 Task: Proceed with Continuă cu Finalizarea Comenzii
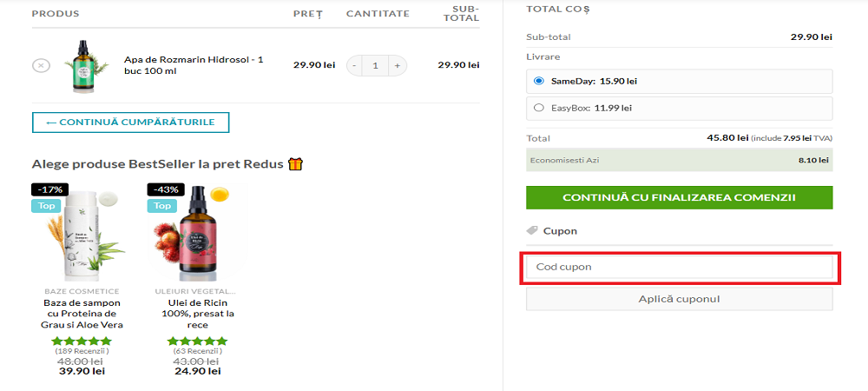click(x=679, y=197)
